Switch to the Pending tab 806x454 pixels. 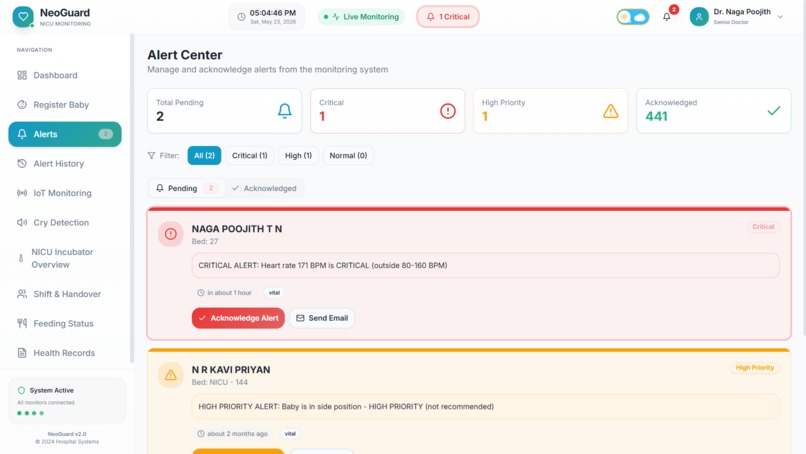click(x=187, y=188)
